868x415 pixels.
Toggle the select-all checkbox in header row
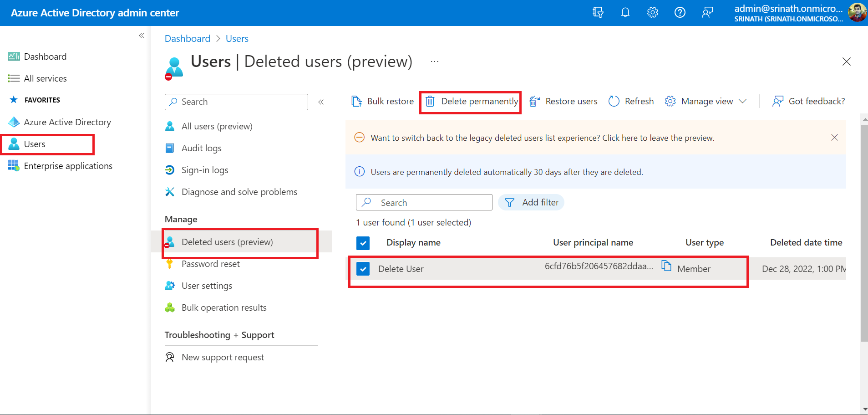(x=363, y=243)
